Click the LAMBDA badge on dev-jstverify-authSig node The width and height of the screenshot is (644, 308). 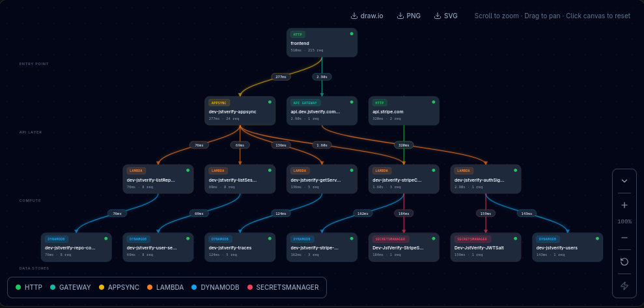tap(464, 171)
